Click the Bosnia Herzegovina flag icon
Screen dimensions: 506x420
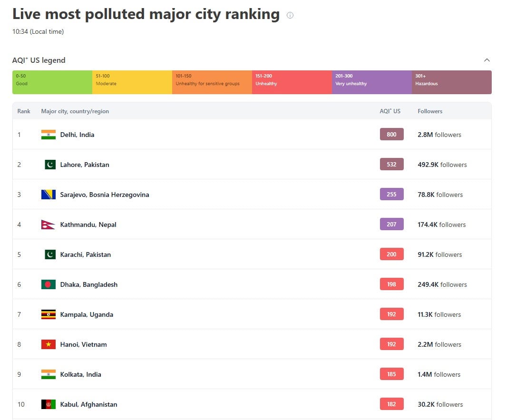pos(49,195)
